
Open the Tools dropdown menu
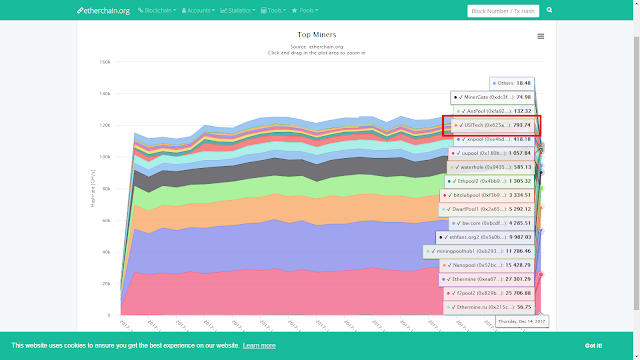273,11
